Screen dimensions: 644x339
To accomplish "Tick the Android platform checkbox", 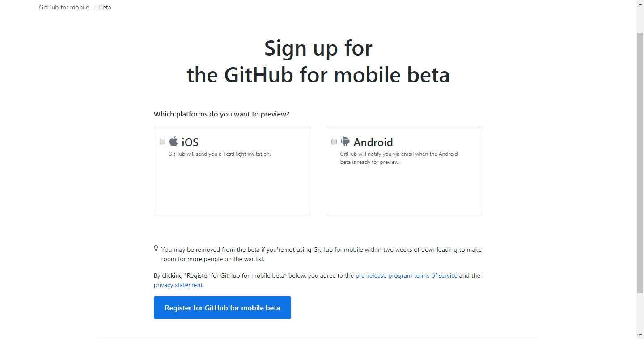I will coord(334,142).
